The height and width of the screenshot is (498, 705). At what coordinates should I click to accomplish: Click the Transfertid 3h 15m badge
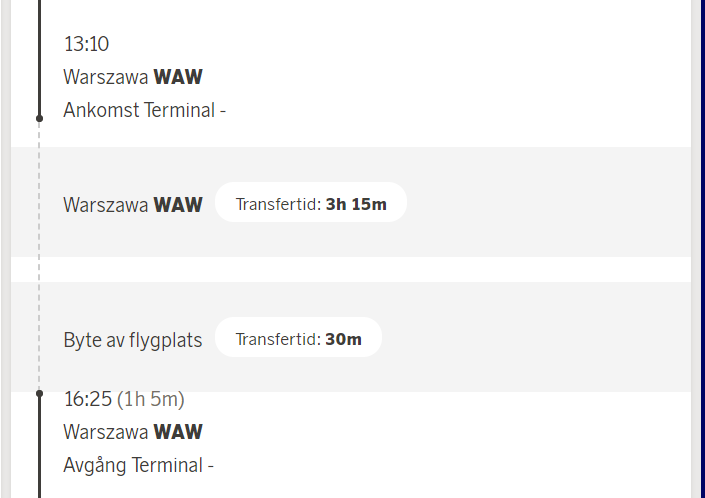click(310, 204)
